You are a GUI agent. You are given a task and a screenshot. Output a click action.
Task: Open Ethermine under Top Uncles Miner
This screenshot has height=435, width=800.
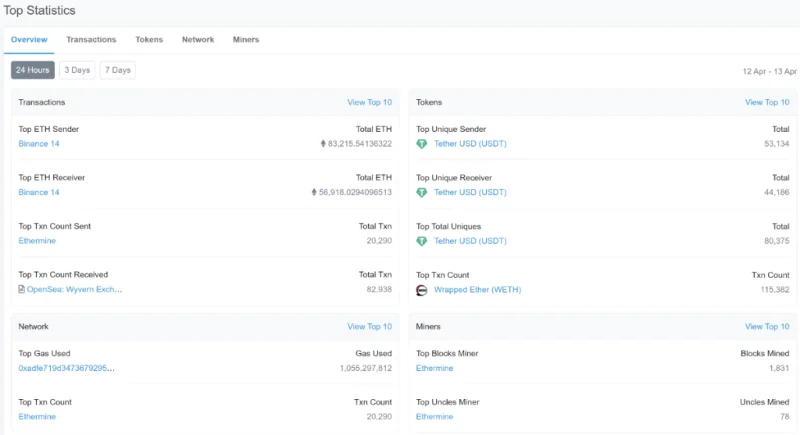(435, 417)
